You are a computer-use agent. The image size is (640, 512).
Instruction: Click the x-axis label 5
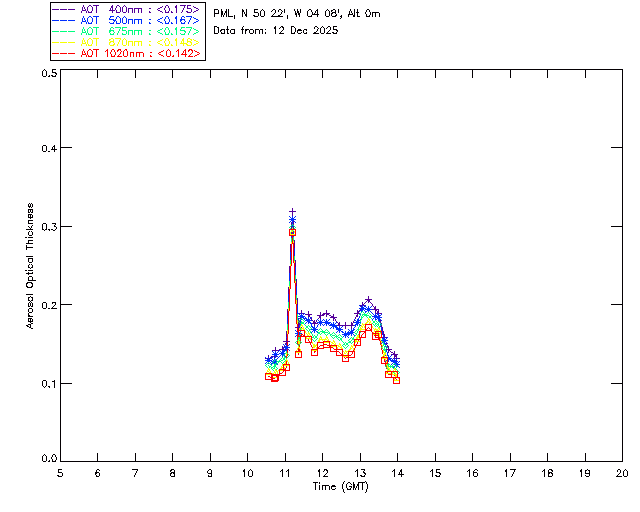point(60,473)
